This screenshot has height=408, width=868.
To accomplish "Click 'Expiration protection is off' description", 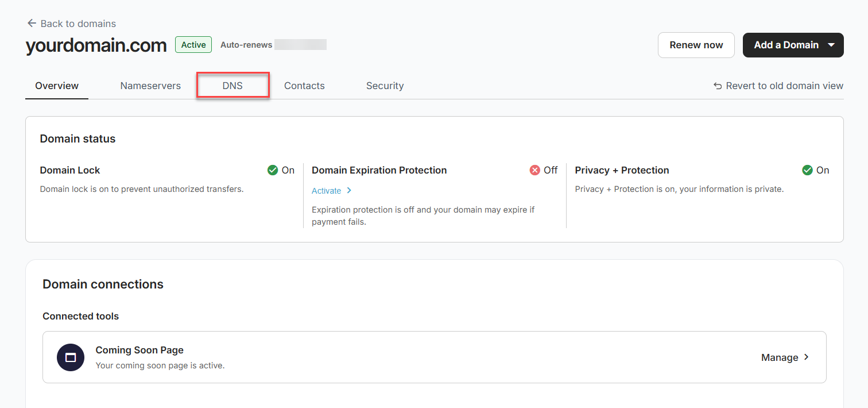I will pyautogui.click(x=423, y=215).
